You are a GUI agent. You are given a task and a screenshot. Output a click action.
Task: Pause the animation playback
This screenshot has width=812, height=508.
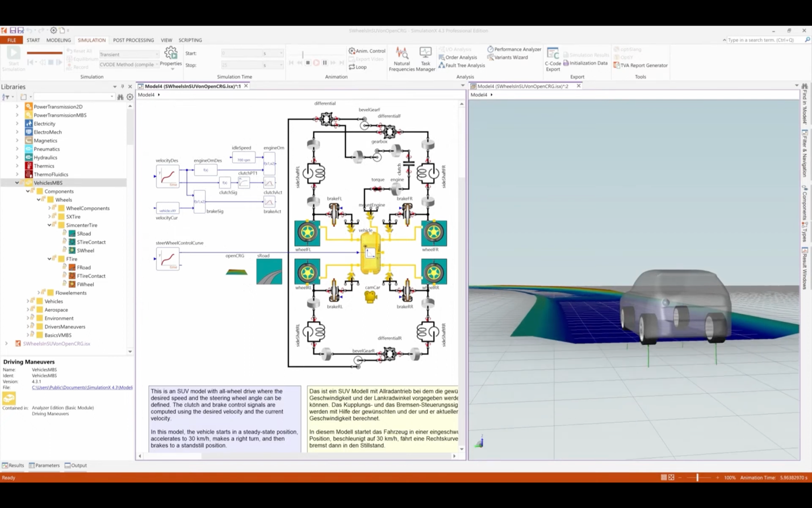click(325, 63)
